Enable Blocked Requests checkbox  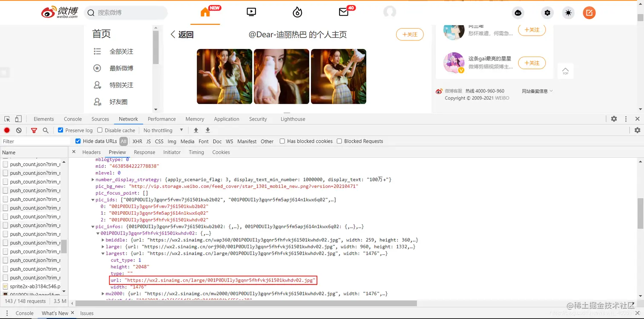(x=339, y=141)
